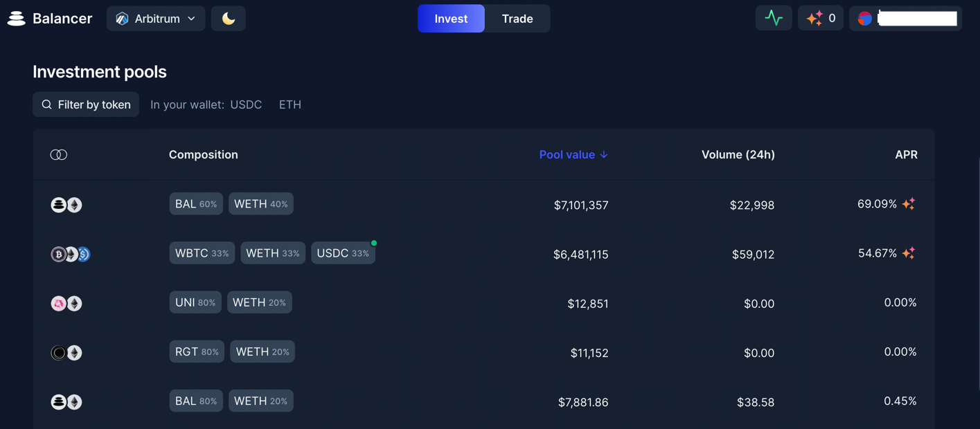The height and width of the screenshot is (429, 980).
Task: Click the Balancer logo icon
Action: pos(17,19)
